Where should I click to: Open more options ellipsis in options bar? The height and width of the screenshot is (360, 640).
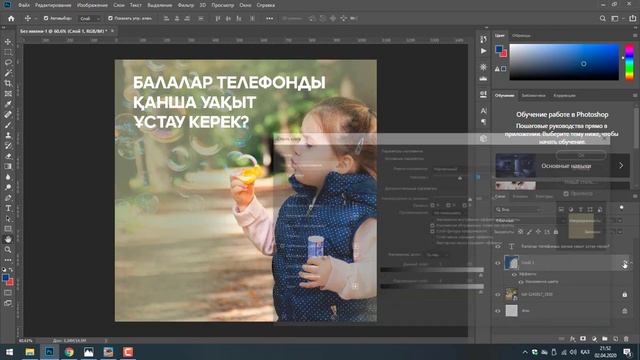point(269,18)
